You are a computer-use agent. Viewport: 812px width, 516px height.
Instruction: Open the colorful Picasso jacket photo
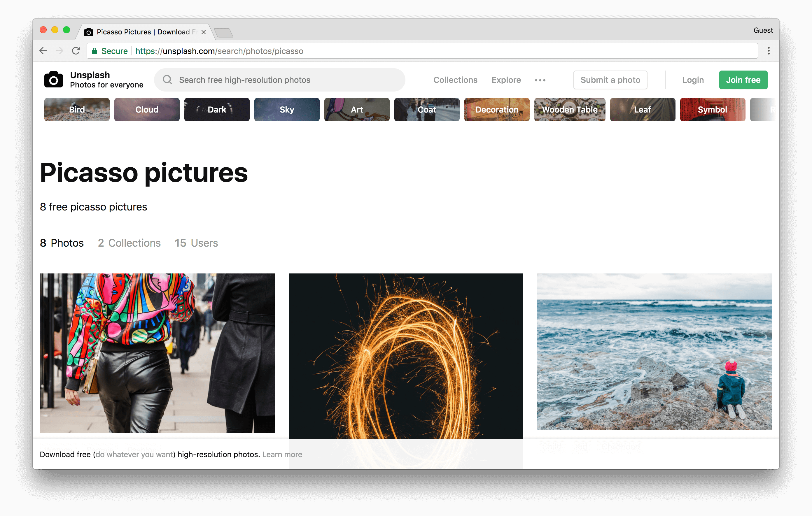coord(157,353)
